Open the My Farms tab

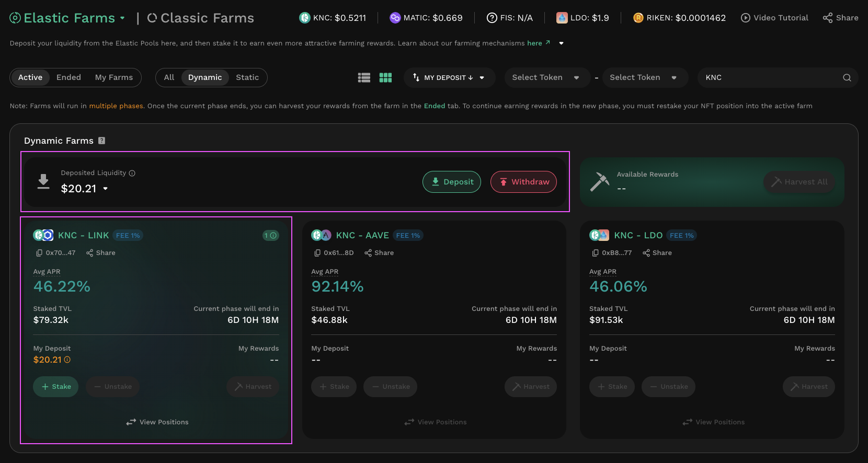[113, 77]
